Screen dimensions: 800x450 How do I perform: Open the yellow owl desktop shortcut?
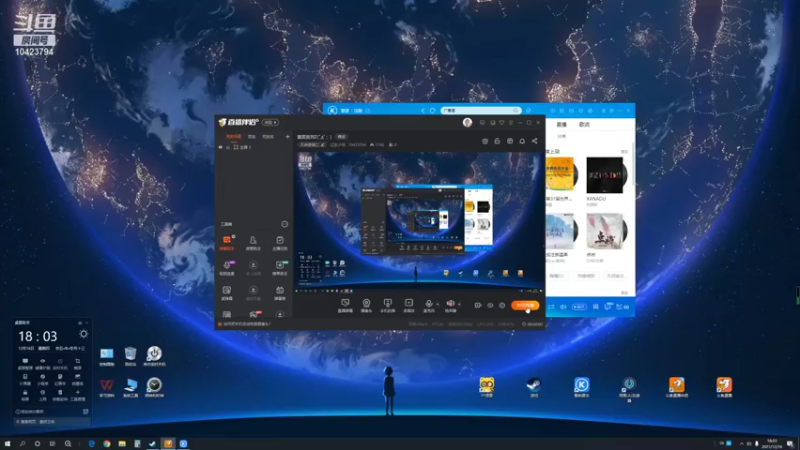[486, 387]
